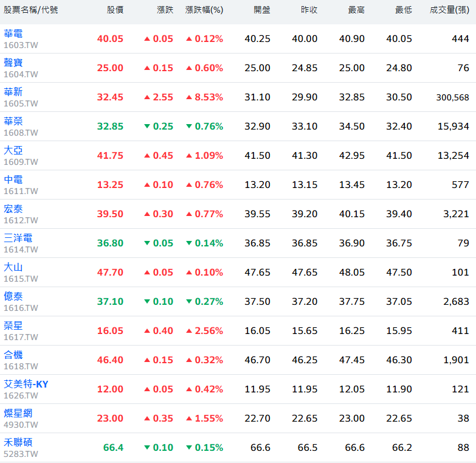Go to the 中電 stock page
476x463 pixels.
coord(13,179)
